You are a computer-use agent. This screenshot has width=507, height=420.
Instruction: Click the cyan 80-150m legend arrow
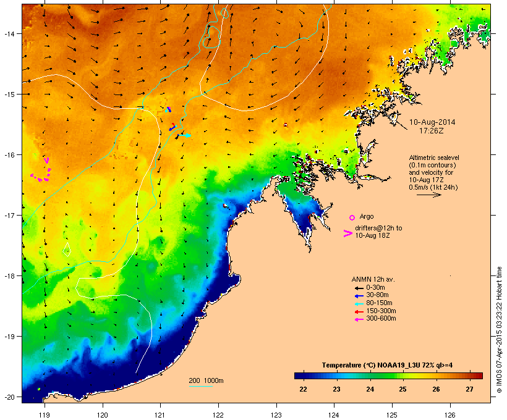tap(359, 304)
